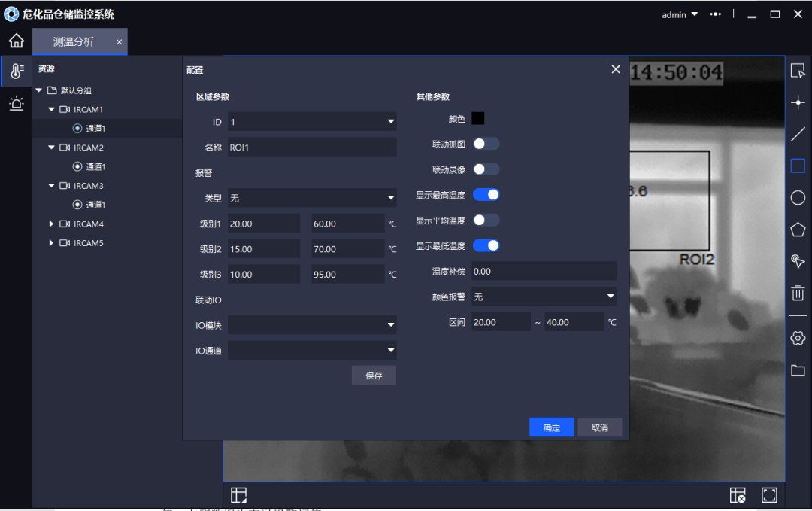Open the admin user menu
The width and height of the screenshot is (812, 511).
coord(673,14)
